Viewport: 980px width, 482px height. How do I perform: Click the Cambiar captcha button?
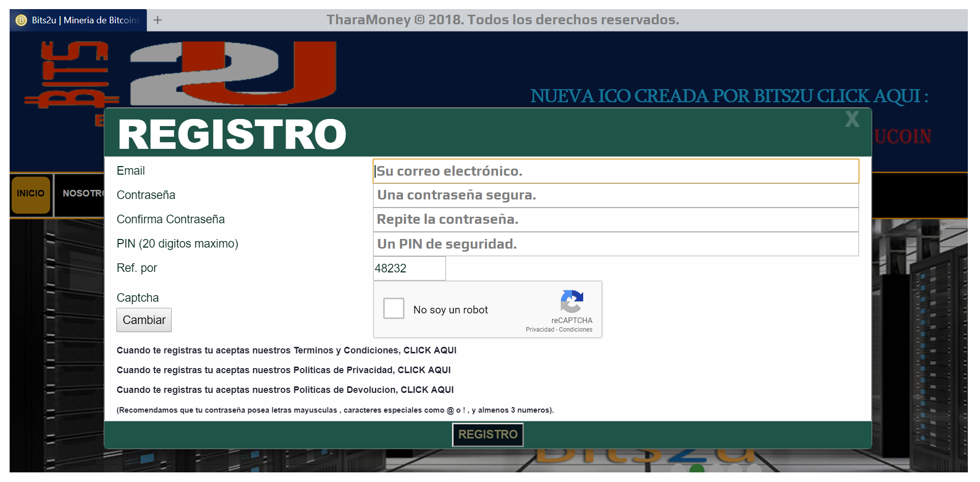pyautogui.click(x=144, y=320)
